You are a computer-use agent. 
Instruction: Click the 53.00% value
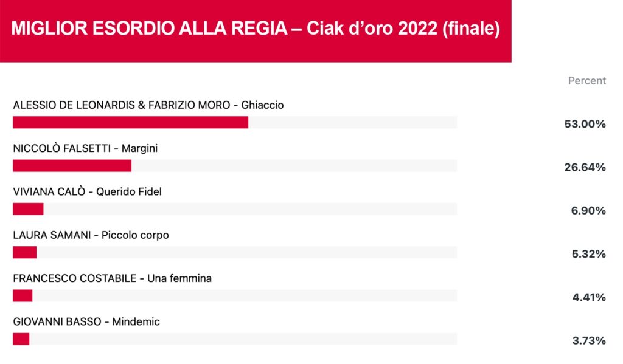click(585, 124)
